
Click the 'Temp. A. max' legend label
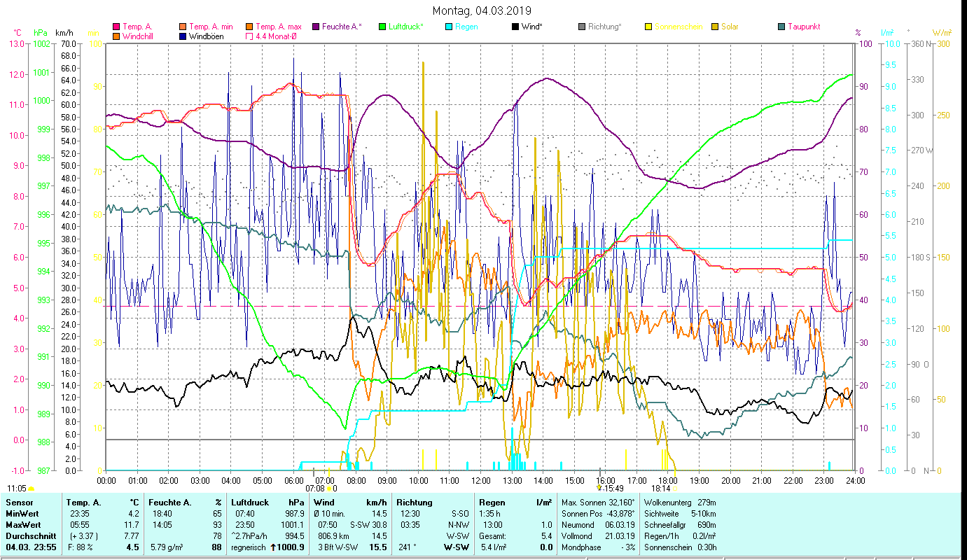(279, 27)
